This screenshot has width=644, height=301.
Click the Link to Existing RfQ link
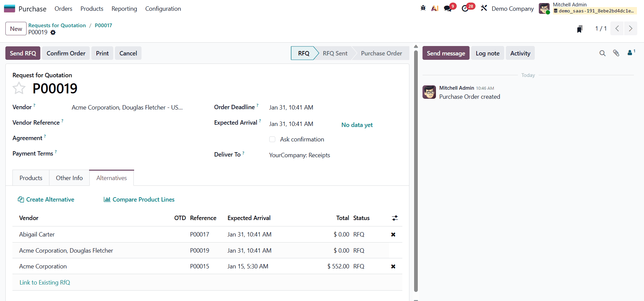point(45,283)
